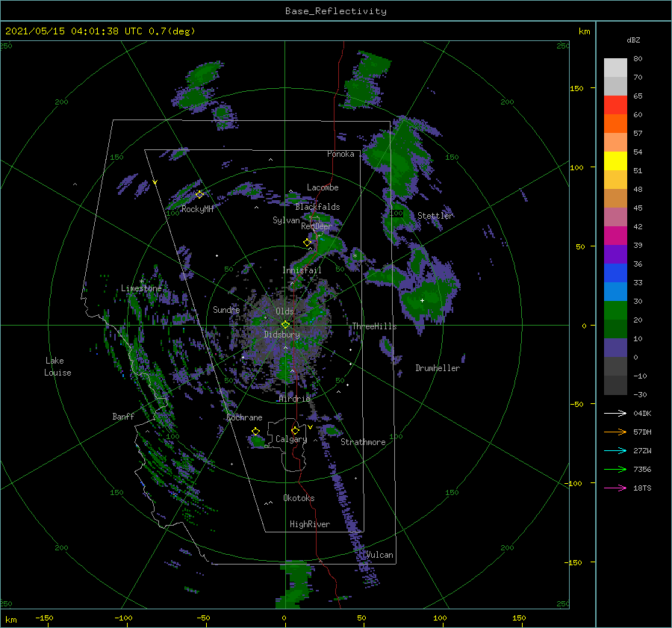Click the RedDeer city label
Viewport: 672px width, 628px height.
pyautogui.click(x=317, y=226)
